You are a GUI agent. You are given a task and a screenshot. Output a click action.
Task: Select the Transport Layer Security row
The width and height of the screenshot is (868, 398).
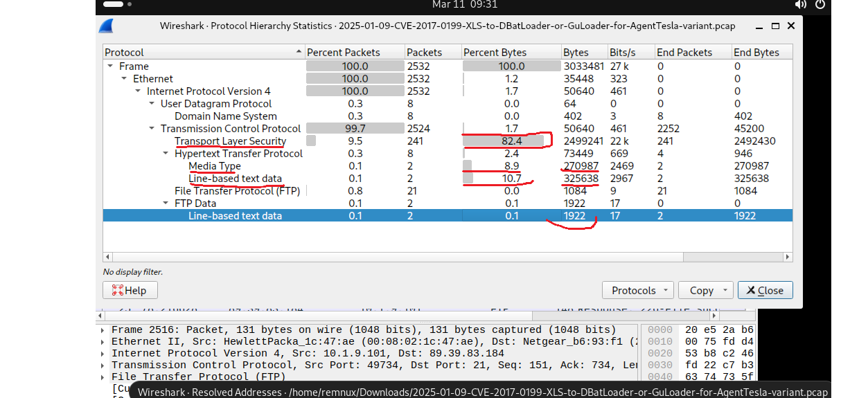448,141
